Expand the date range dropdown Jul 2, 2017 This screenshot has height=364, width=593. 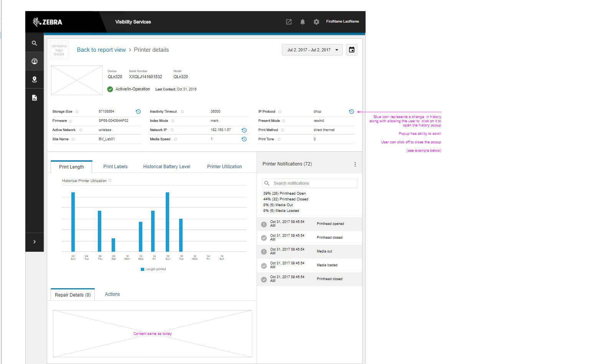pyautogui.click(x=313, y=50)
